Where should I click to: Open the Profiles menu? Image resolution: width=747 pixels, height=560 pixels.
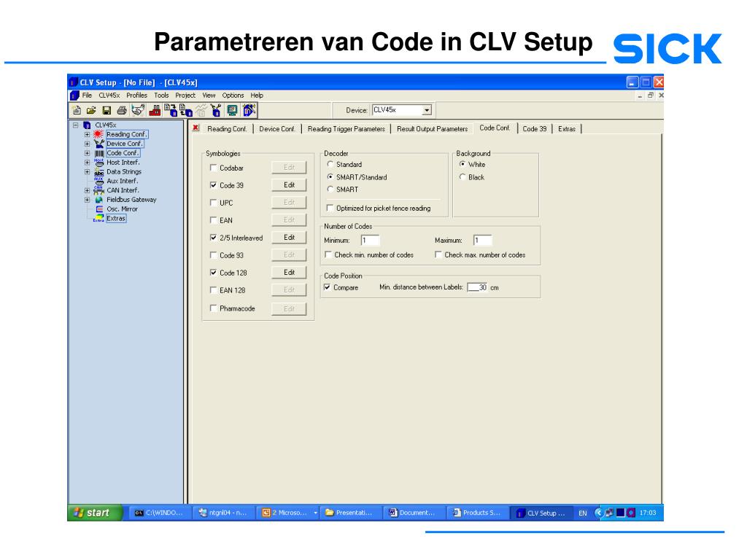[136, 96]
